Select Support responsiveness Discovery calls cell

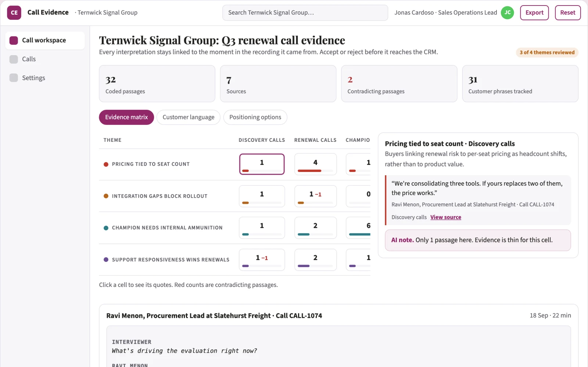(x=262, y=260)
